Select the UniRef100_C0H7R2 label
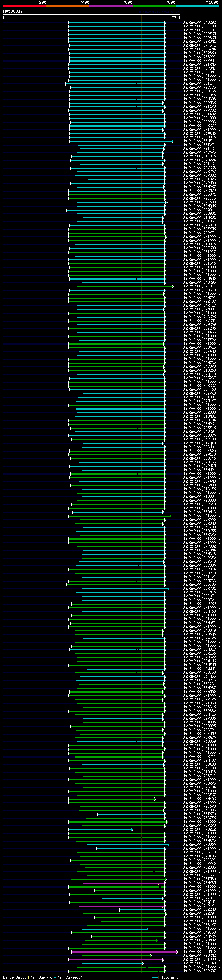The width and height of the screenshot is (222, 980). tap(199, 298)
